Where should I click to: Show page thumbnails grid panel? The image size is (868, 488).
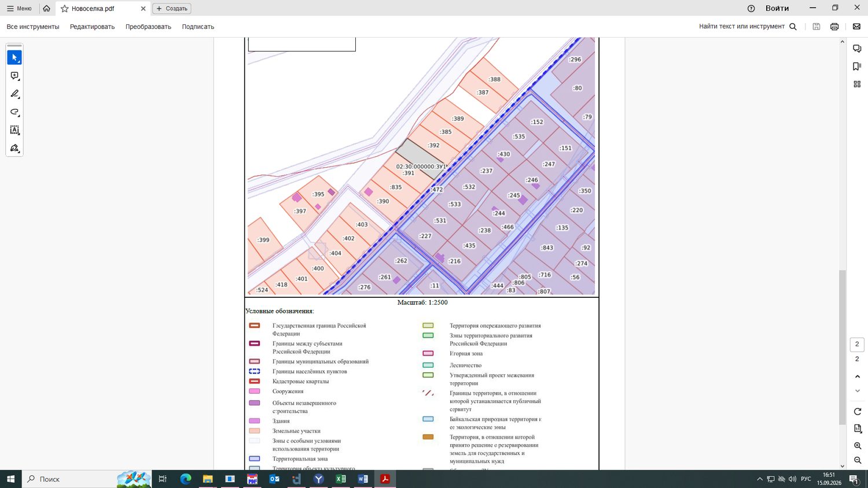(857, 84)
